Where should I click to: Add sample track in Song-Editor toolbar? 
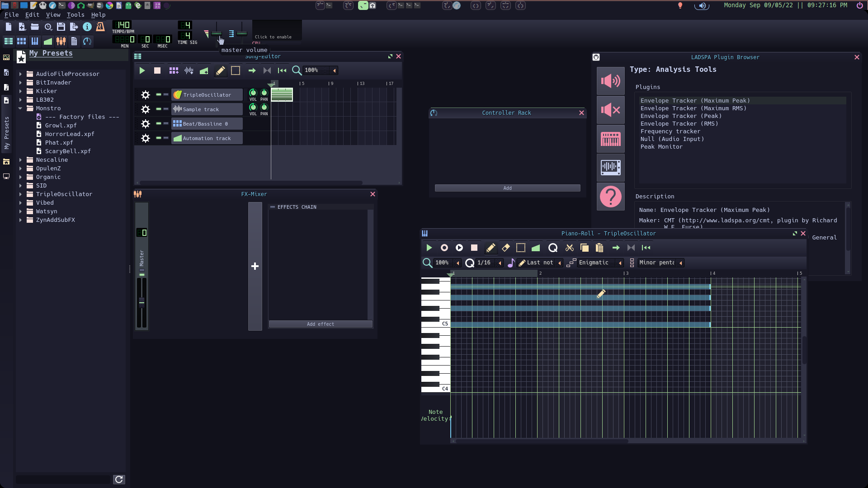189,70
